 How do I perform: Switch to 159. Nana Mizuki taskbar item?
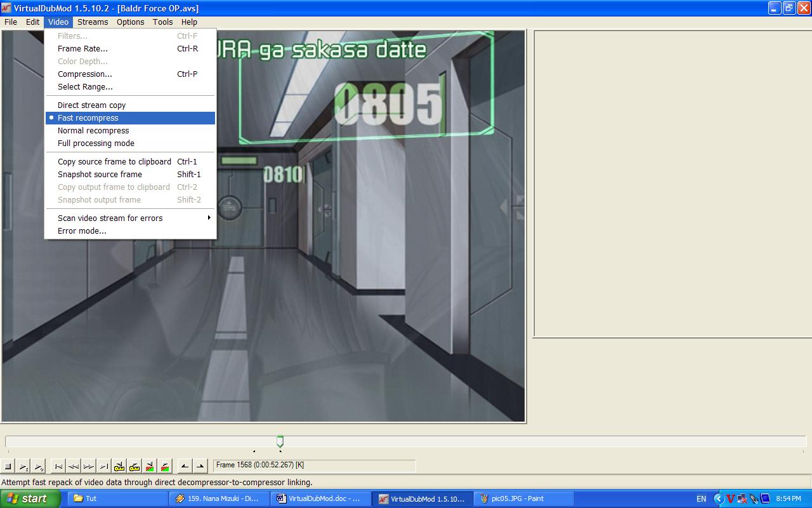[219, 498]
